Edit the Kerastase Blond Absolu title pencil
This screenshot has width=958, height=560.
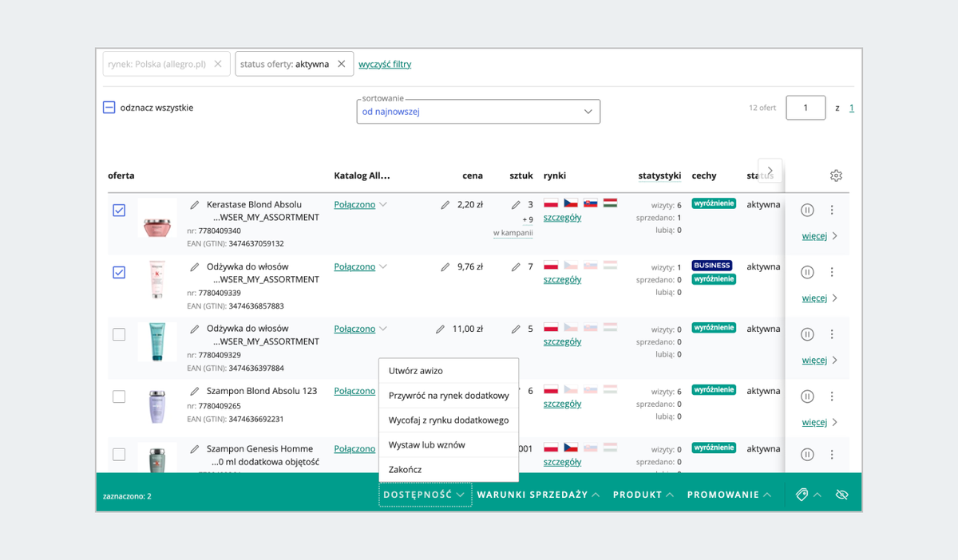click(195, 205)
